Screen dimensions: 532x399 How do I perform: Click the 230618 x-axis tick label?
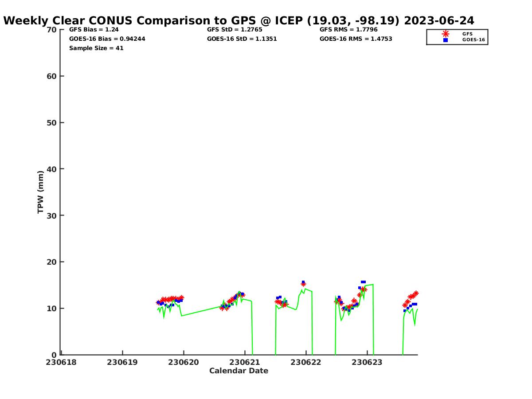(61, 362)
